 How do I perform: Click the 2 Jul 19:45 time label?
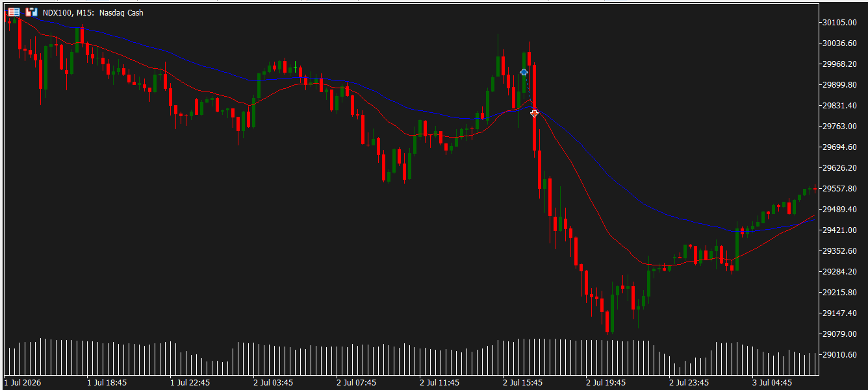tap(606, 383)
